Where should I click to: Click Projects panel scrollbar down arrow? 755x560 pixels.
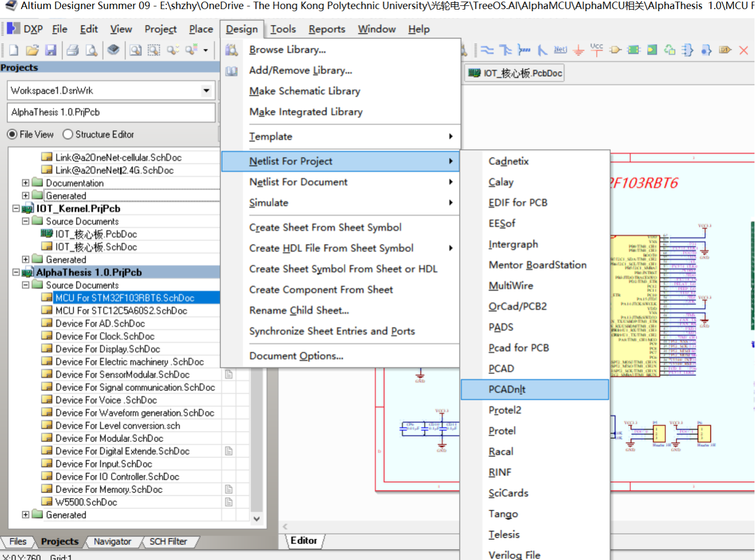pos(257,519)
